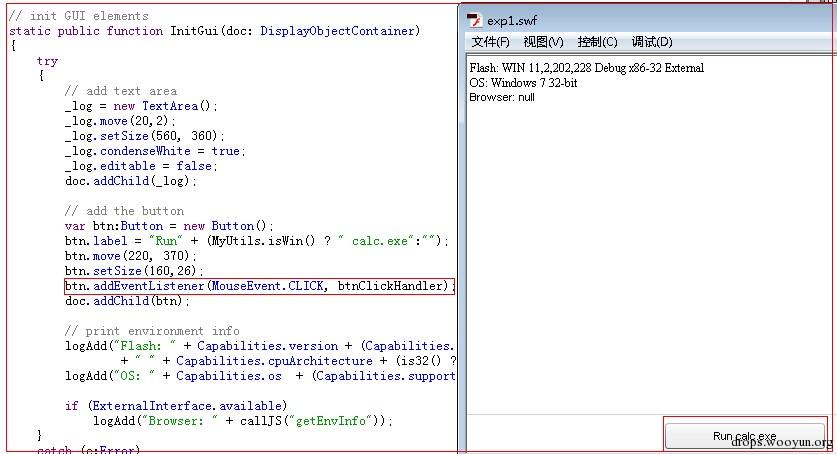
Task: Open the 文件(F) menu
Action: click(490, 42)
